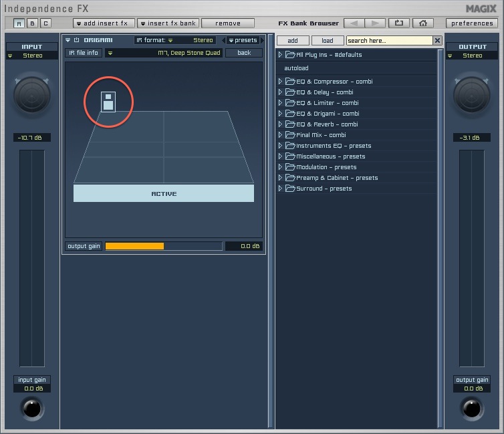Expand Instruments EQ - presets folder
Viewport: 504px width, 434px height.
(x=280, y=146)
